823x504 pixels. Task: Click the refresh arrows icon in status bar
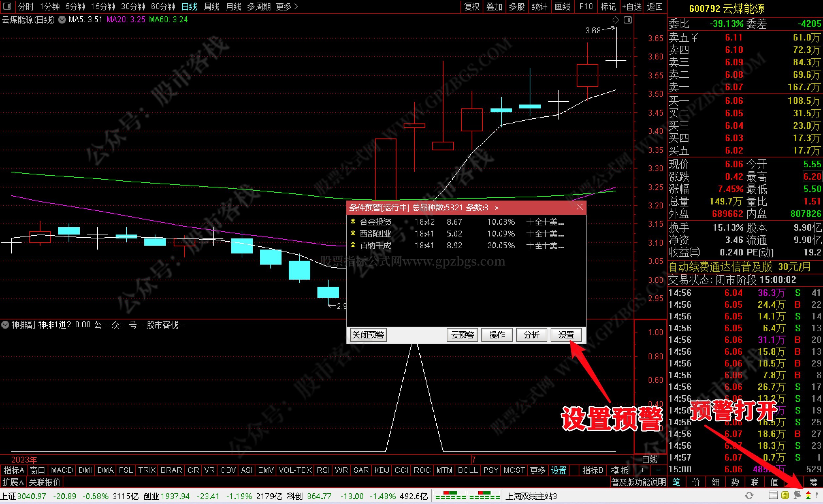point(749,496)
